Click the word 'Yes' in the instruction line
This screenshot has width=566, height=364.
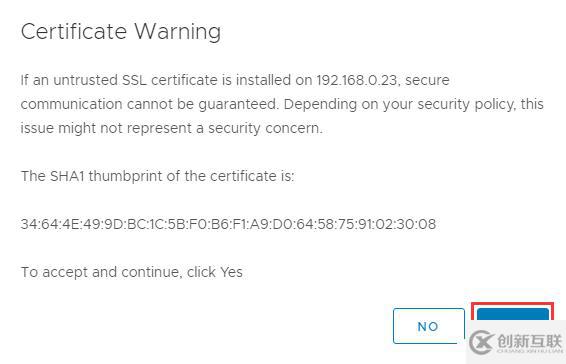tap(231, 272)
